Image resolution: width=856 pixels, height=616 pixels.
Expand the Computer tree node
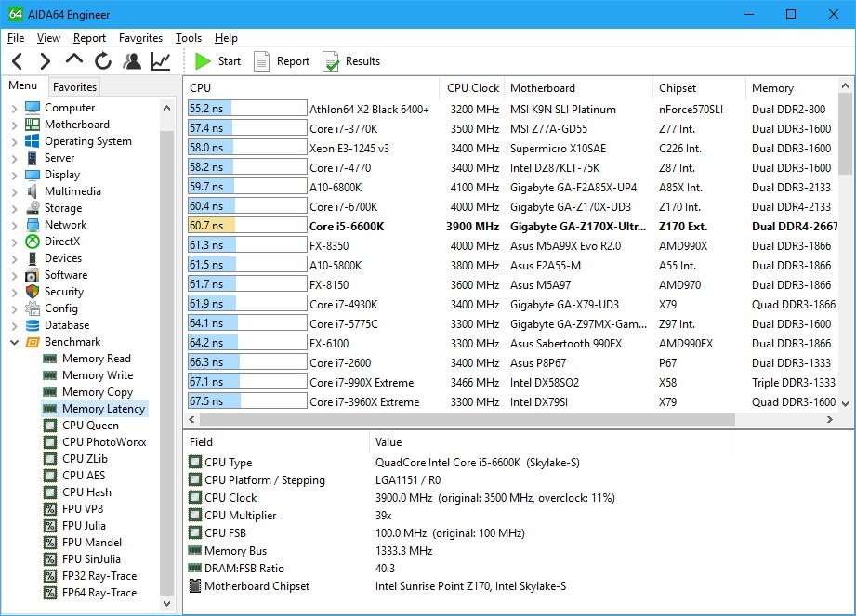pos(14,108)
